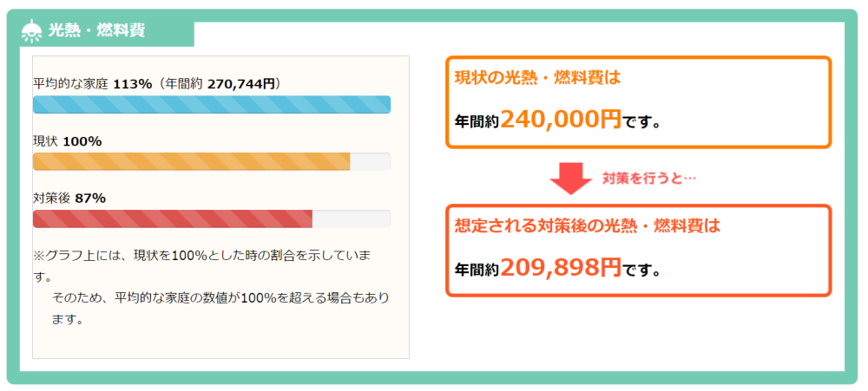Click the 209,898円 amount
868x391 pixels.
(561, 268)
